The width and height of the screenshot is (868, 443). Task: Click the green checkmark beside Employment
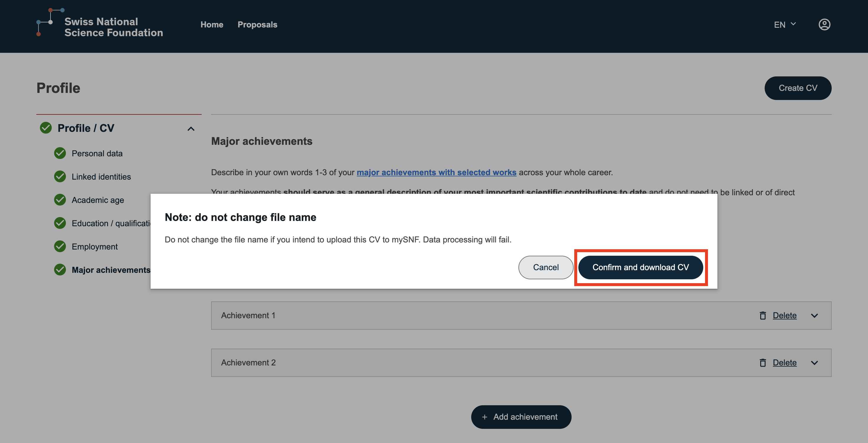[x=60, y=246]
